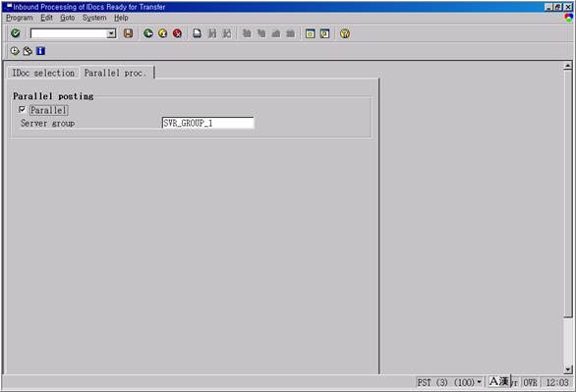Open the Program menu
The image size is (576, 392).
click(x=20, y=18)
